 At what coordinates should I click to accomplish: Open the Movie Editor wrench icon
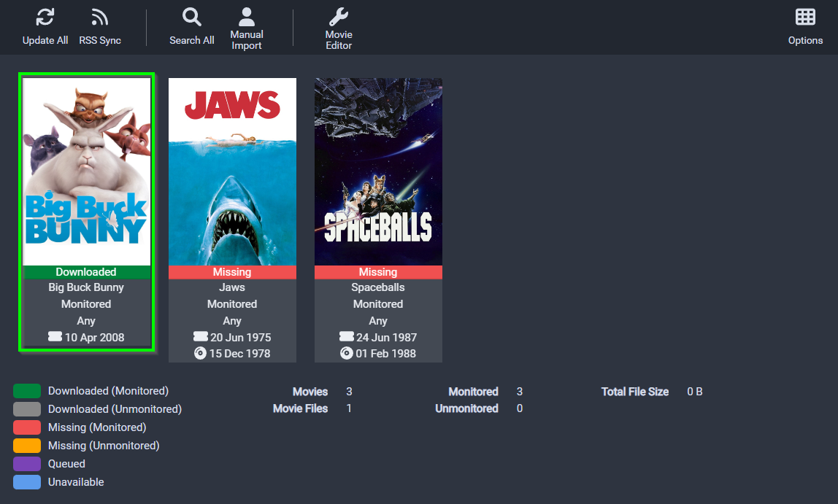pos(339,17)
